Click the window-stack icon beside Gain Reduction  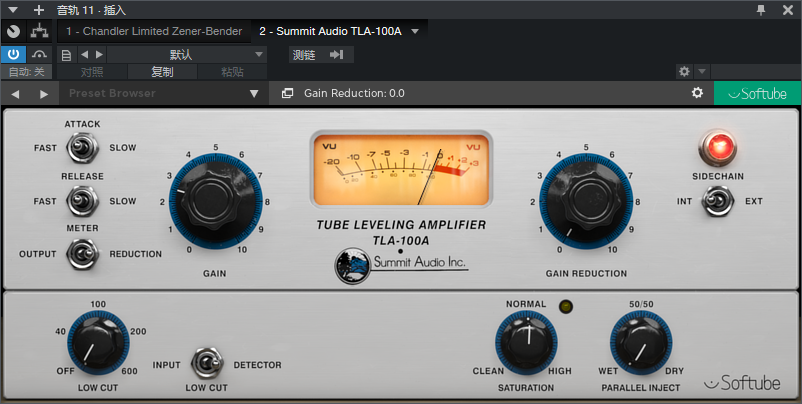(287, 93)
